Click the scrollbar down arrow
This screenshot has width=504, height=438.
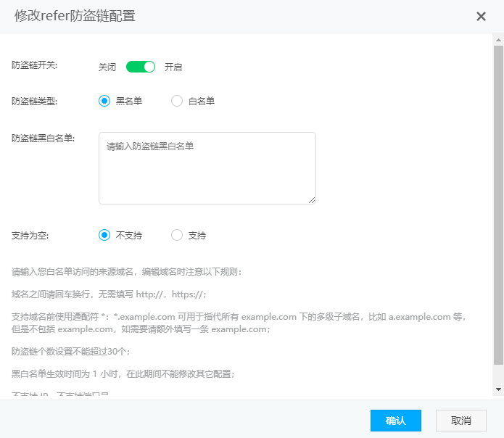pos(498,389)
